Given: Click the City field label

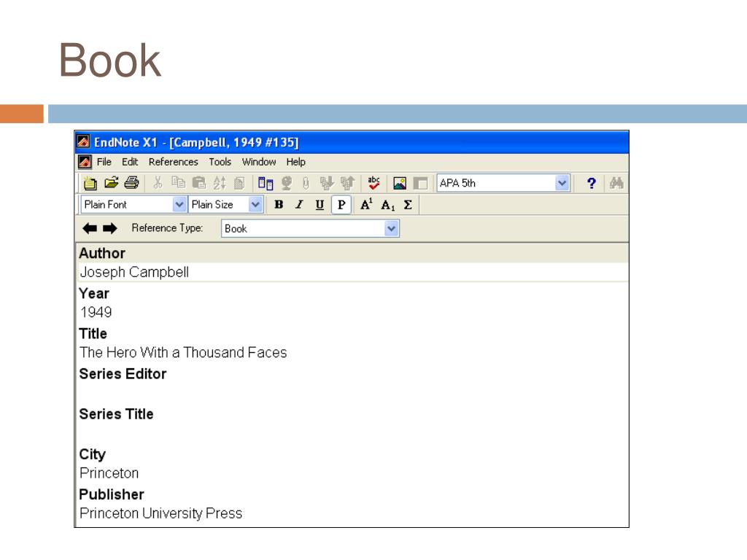Looking at the screenshot, I should click(x=93, y=455).
